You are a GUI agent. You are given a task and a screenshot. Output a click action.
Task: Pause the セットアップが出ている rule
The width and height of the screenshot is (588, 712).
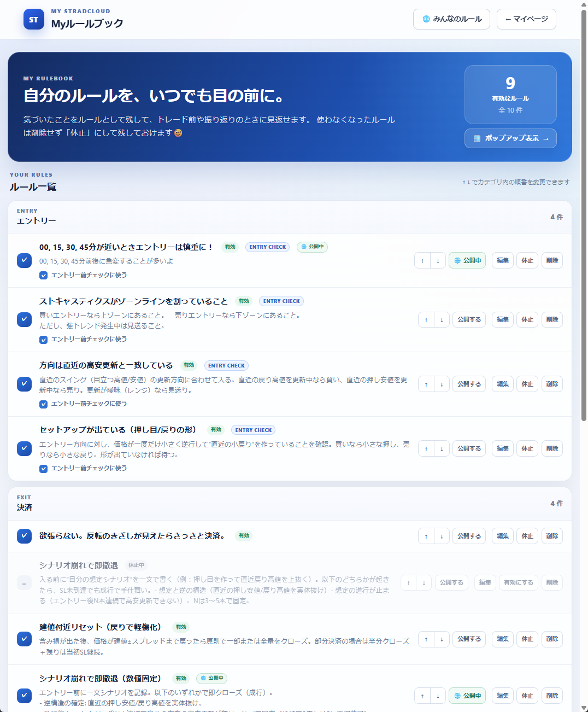coord(527,449)
